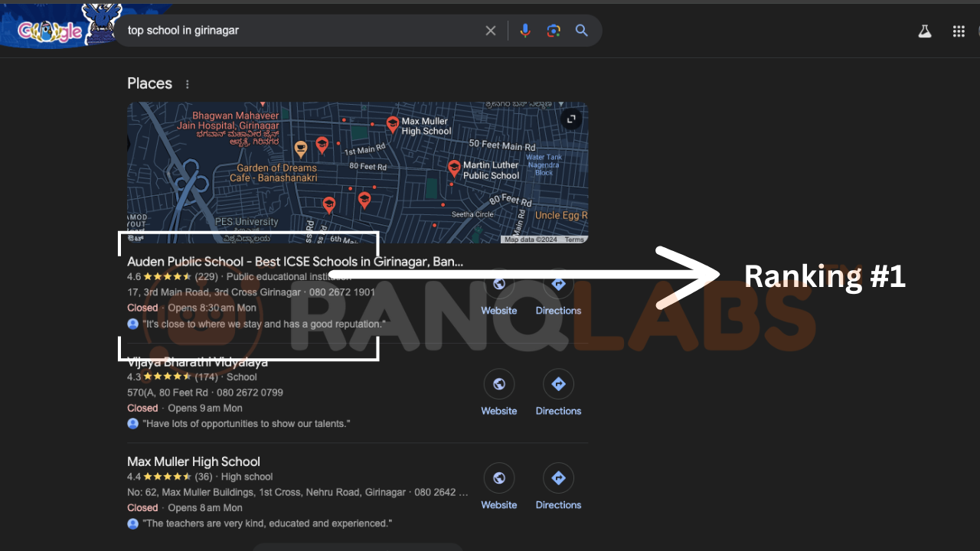Click Garden of Dreams Cafe map marker
This screenshot has width=980, height=551.
301,148
